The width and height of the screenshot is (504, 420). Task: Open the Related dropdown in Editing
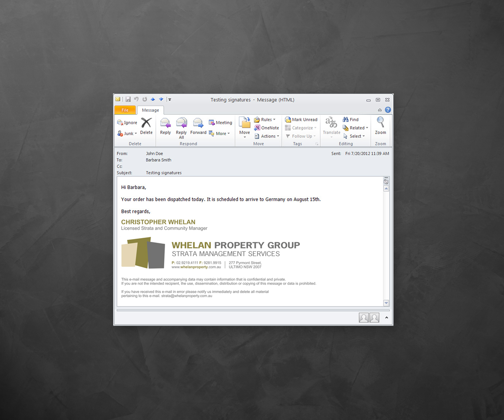[355, 128]
